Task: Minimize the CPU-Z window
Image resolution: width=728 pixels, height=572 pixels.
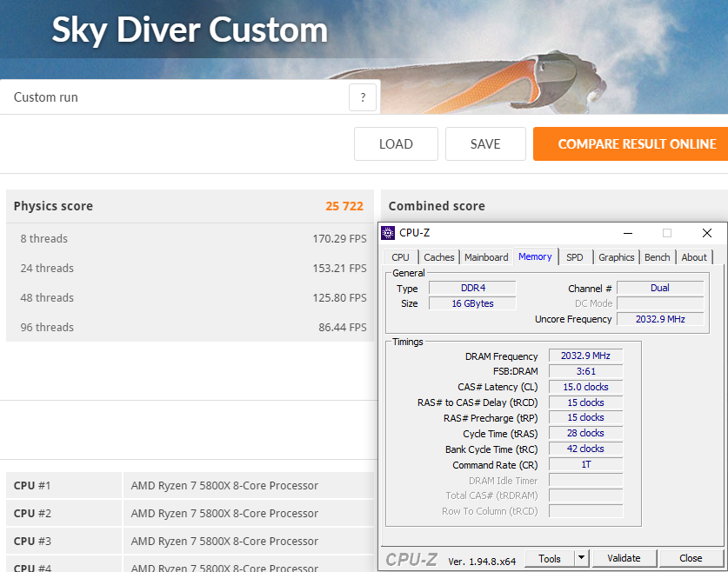Action: [628, 233]
